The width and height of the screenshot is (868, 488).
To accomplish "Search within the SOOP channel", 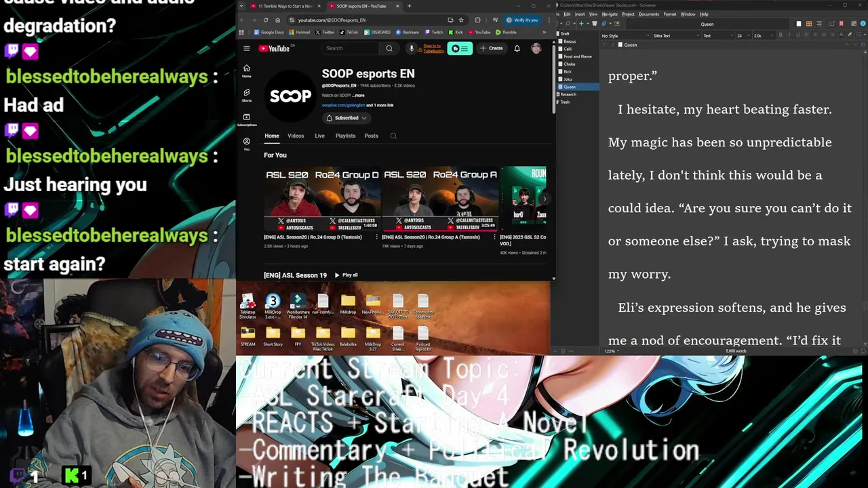I will point(393,136).
